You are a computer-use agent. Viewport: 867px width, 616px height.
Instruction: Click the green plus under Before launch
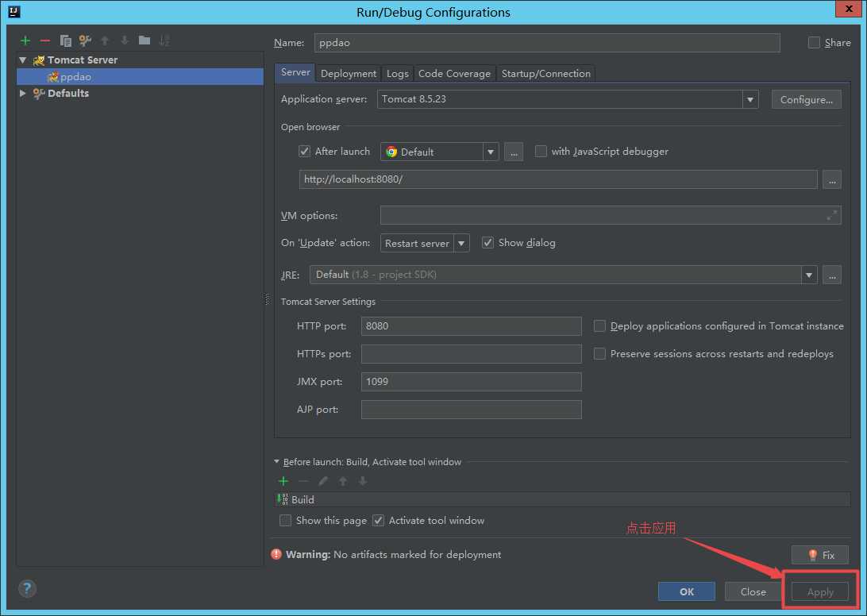(x=283, y=481)
